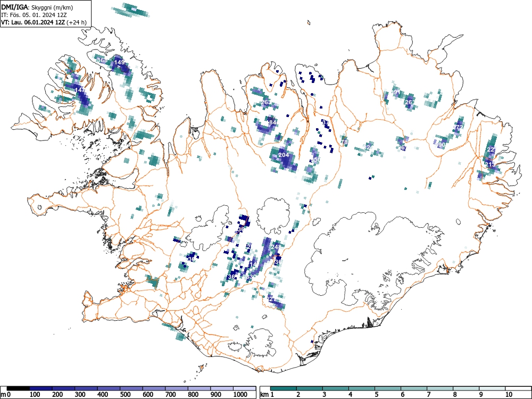This screenshot has width=532, height=399.
Task: Select the 800–900 m pale lavender swatch
Action: coord(199,388)
